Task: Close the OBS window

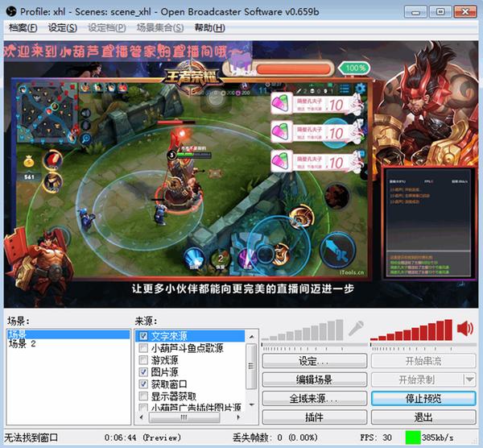Action: (465, 12)
